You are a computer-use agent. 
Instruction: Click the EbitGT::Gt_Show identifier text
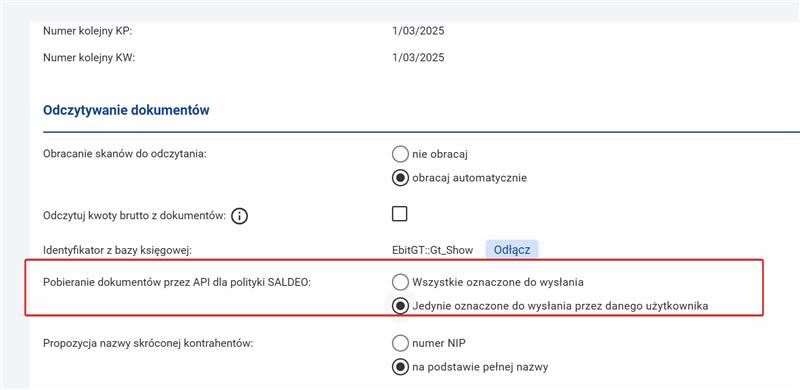pyautogui.click(x=433, y=250)
